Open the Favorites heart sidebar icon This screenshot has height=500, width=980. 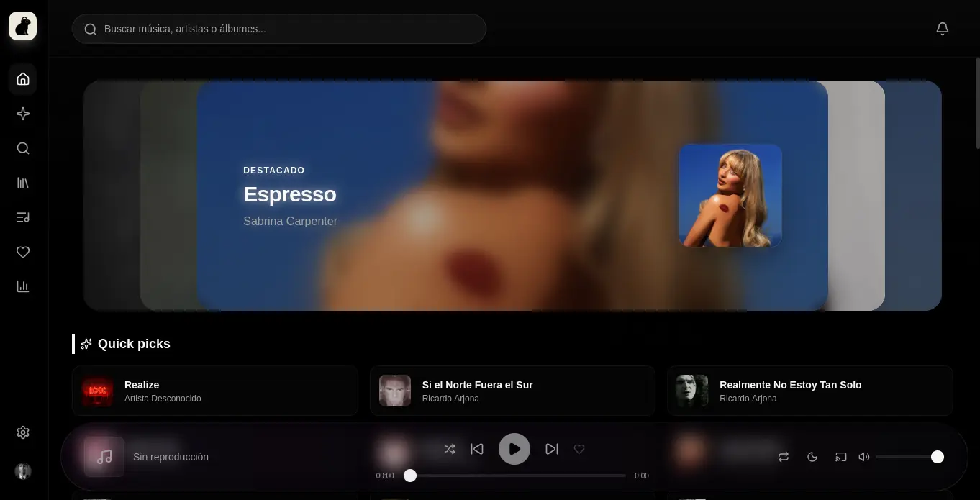(x=23, y=252)
